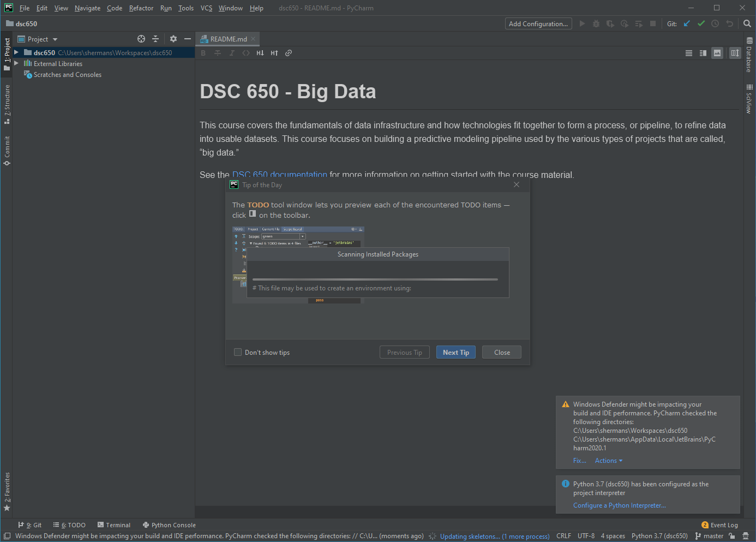
Task: Switch to editor-only view mode
Action: 689,53
